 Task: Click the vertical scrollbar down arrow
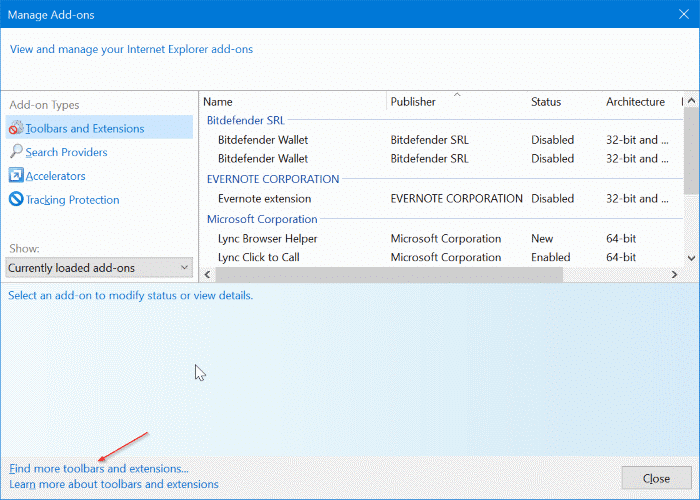692,258
